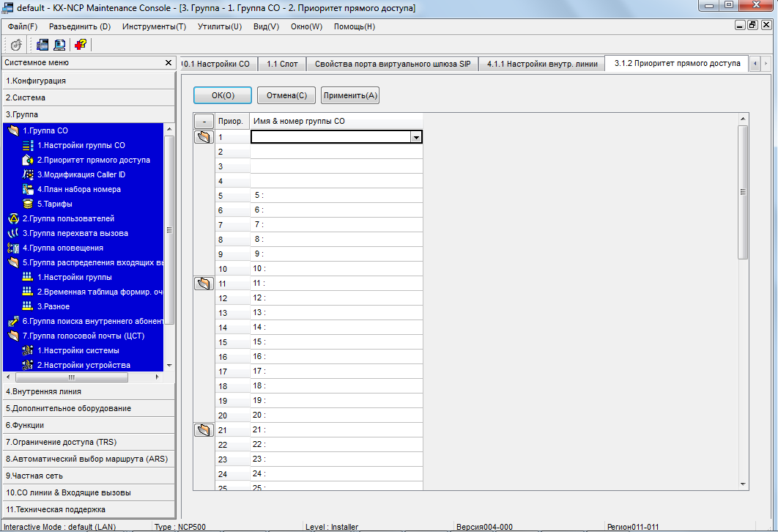Click the hand icon beside priority row 21
Viewport: 778px width, 532px height.
click(204, 430)
